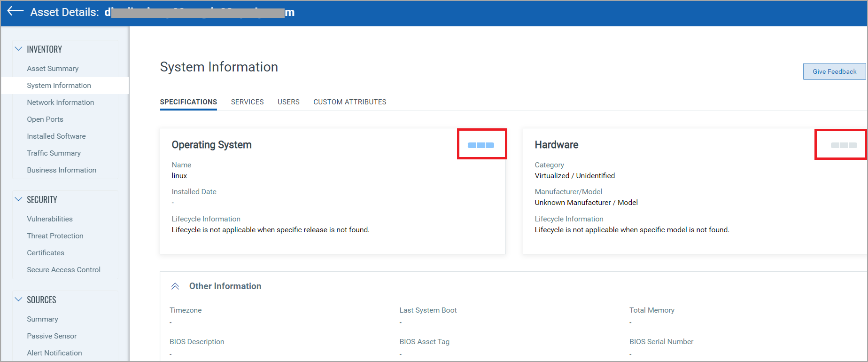
Task: Collapse the INVENTORY sidebar group
Action: [18, 49]
